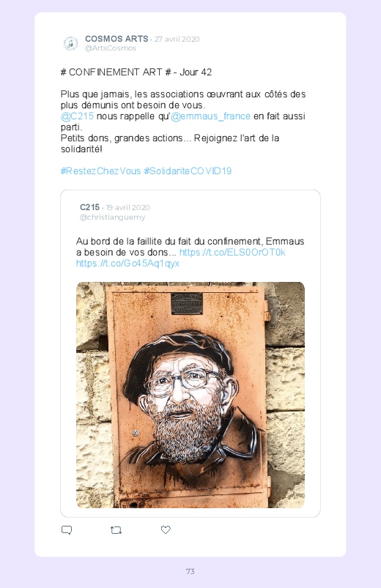Image resolution: width=381 pixels, height=588 pixels.
Task: Open the @ArtsCosmos handle
Action: [x=111, y=48]
